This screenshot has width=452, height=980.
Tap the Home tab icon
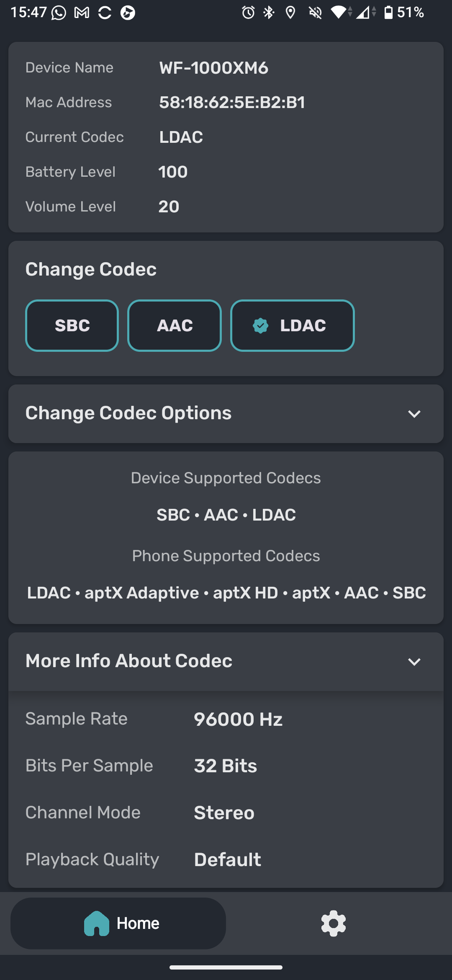tap(97, 923)
